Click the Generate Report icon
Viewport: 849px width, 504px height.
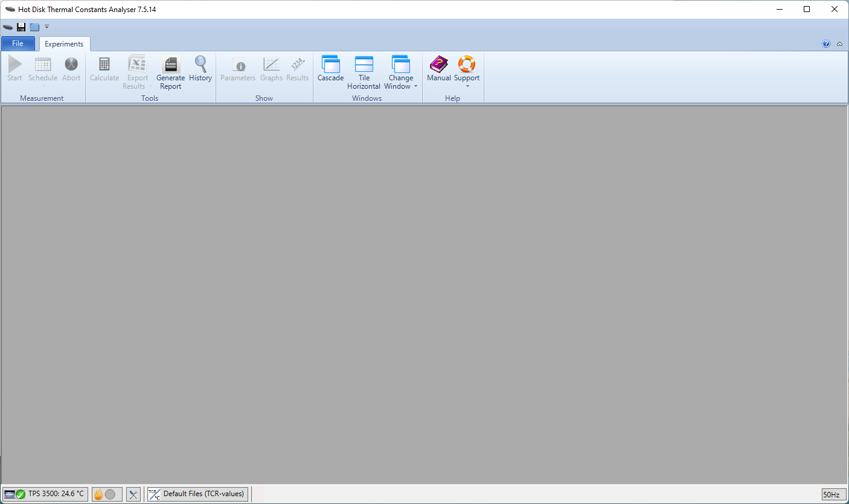170,73
